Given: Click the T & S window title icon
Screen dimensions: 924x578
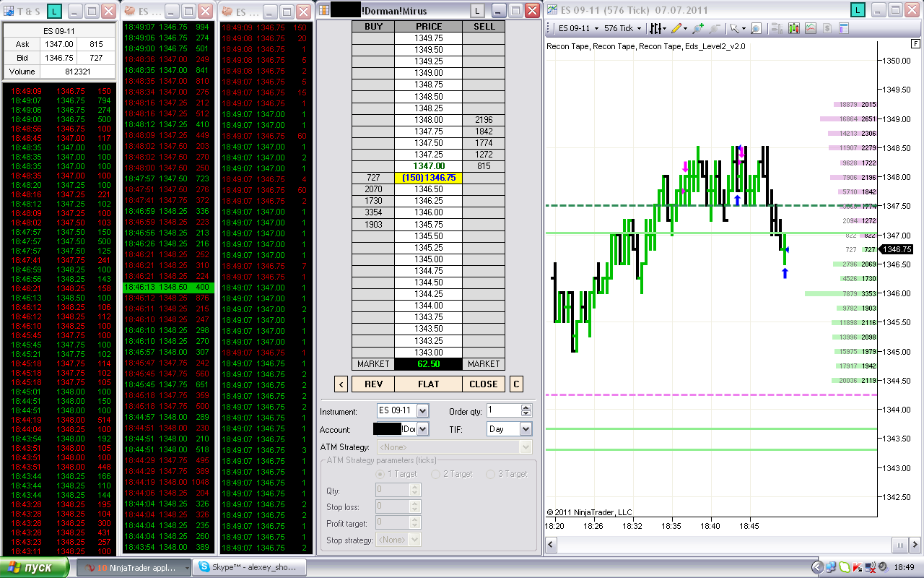Looking at the screenshot, I should [x=9, y=11].
